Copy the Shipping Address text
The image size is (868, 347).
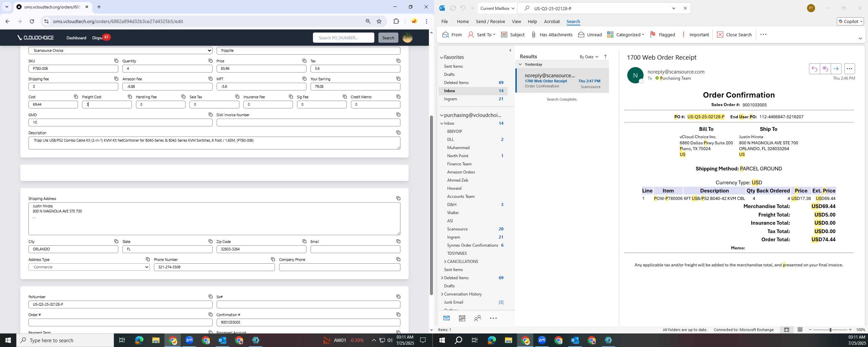pyautogui.click(x=398, y=198)
